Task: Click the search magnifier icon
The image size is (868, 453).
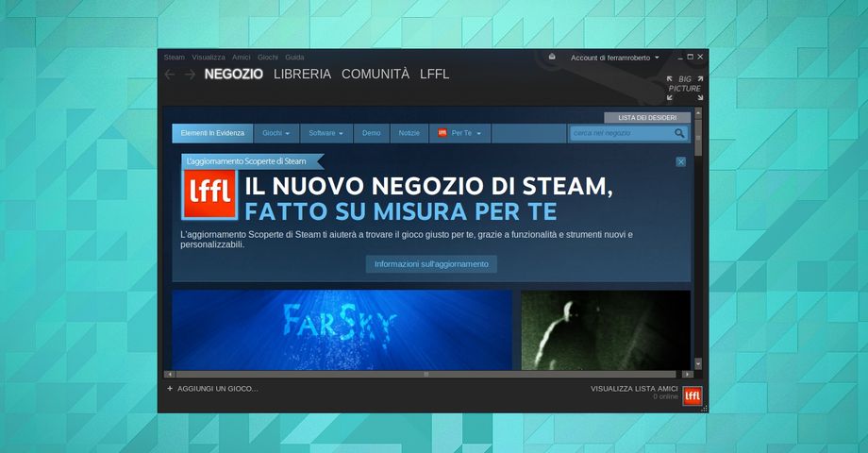Action: click(x=679, y=133)
